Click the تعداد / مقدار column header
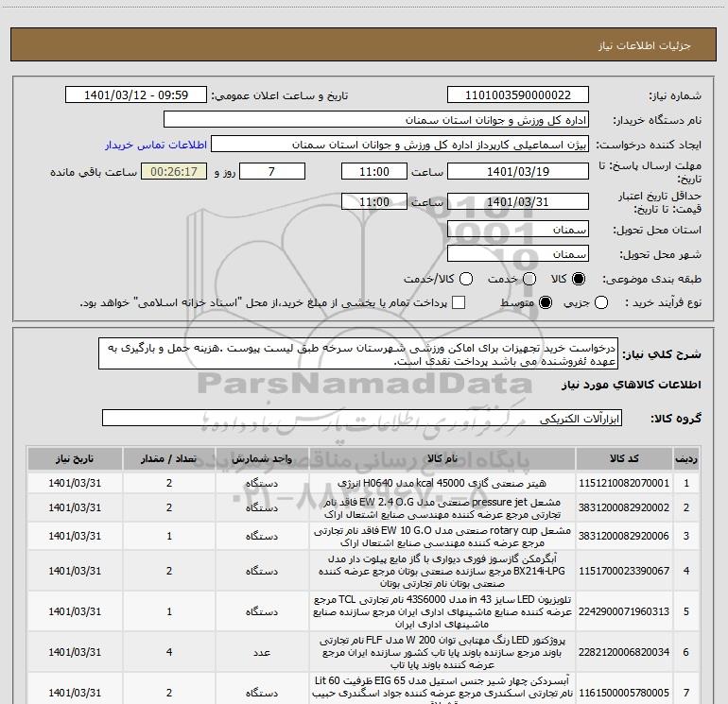 [169, 458]
